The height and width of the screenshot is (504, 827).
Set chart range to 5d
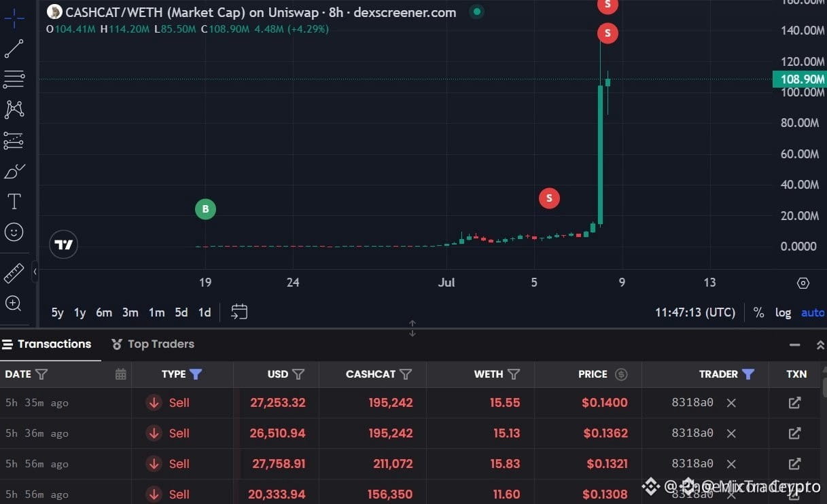pyautogui.click(x=181, y=312)
